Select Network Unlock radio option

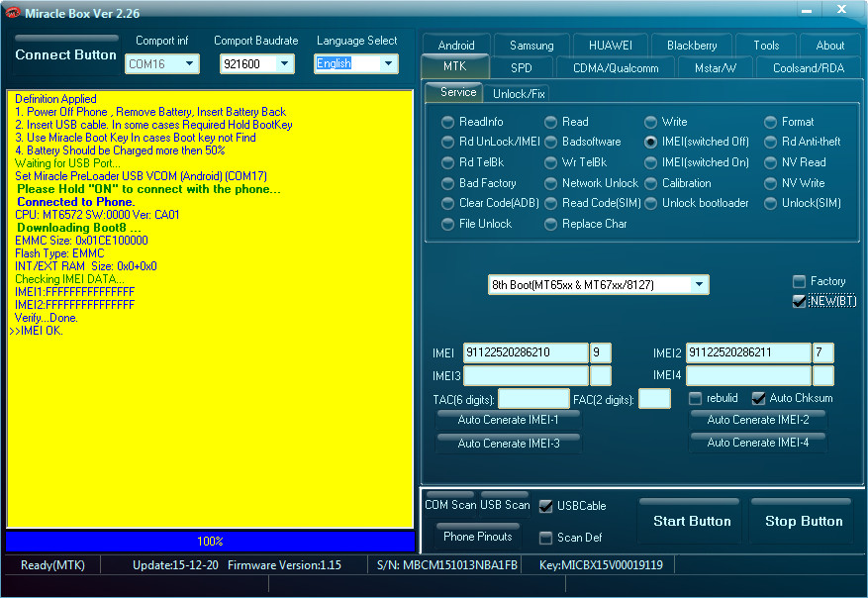(591, 183)
